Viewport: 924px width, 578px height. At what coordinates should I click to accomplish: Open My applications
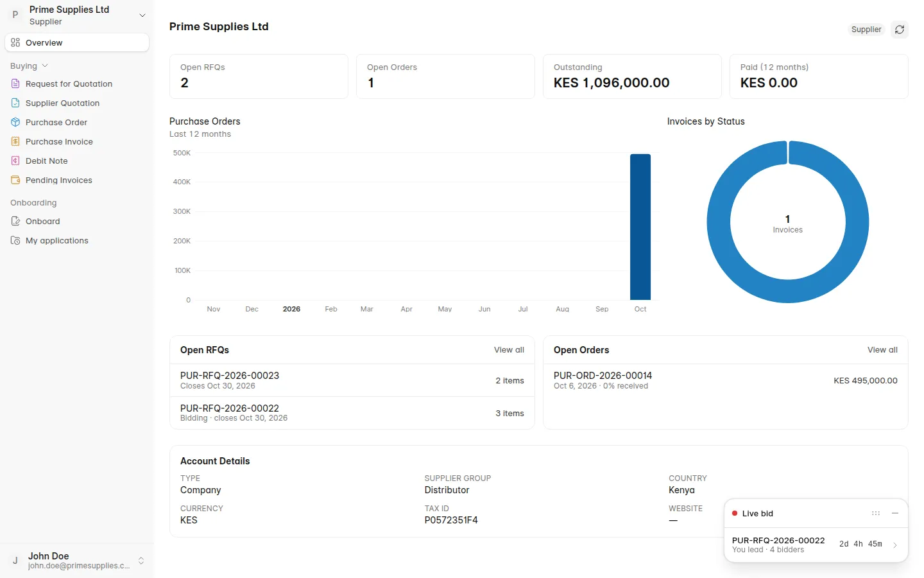coord(77,240)
